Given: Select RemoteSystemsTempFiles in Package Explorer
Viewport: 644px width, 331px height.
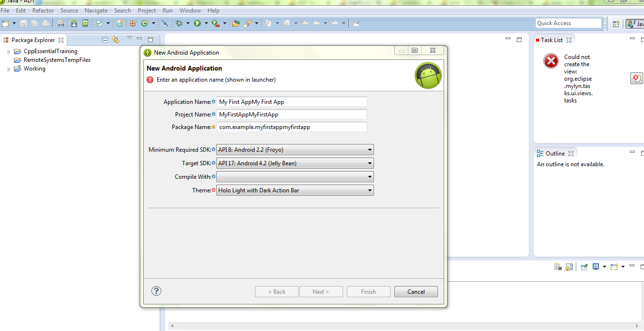Looking at the screenshot, I should tap(57, 60).
